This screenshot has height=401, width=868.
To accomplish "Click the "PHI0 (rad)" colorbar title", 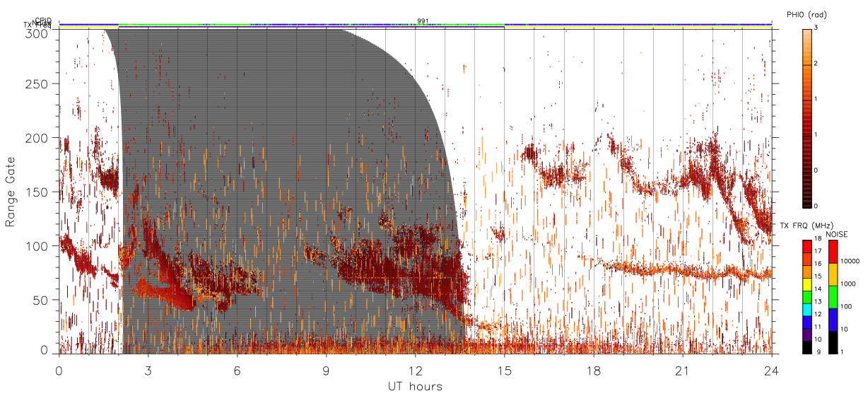I will pyautogui.click(x=807, y=14).
